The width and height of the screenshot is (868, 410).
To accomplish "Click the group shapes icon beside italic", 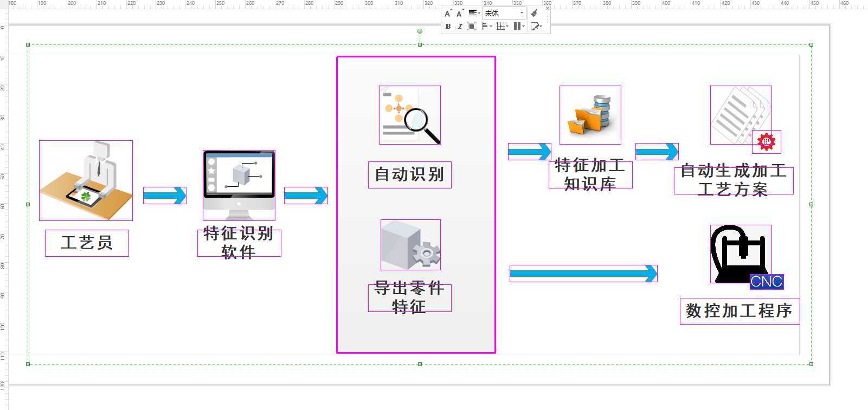I will coord(472,26).
